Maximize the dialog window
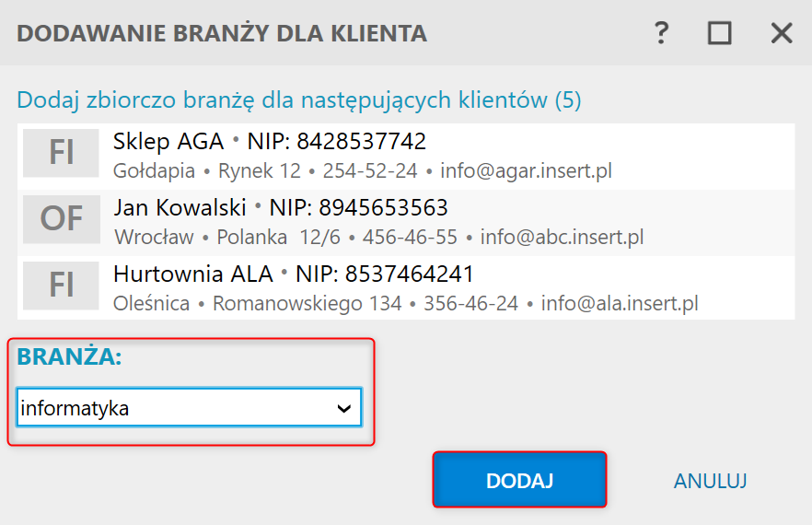Screen dimensions: 812x525 click(720, 33)
